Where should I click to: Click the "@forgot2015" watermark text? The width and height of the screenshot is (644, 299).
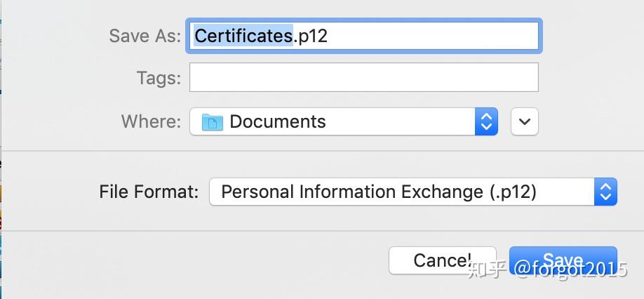click(x=570, y=269)
